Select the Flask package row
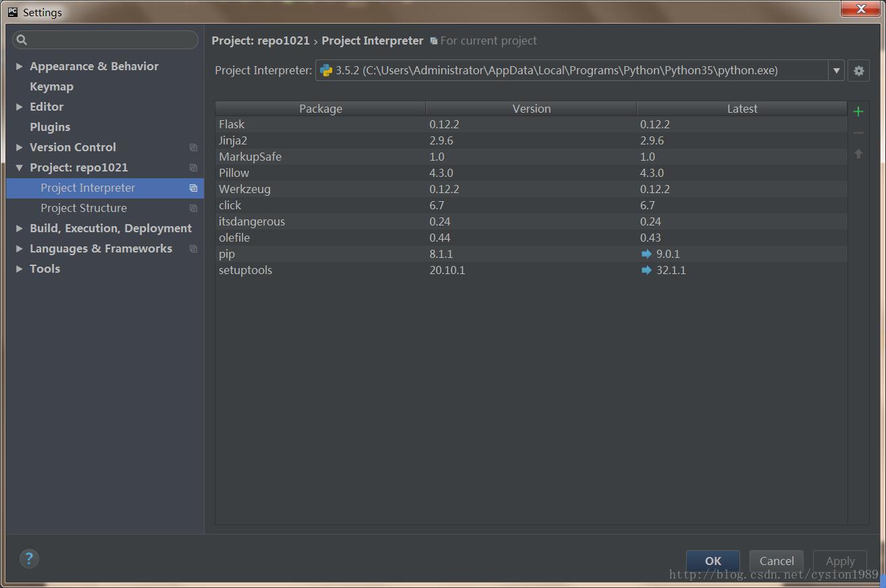The image size is (886, 588). 531,124
